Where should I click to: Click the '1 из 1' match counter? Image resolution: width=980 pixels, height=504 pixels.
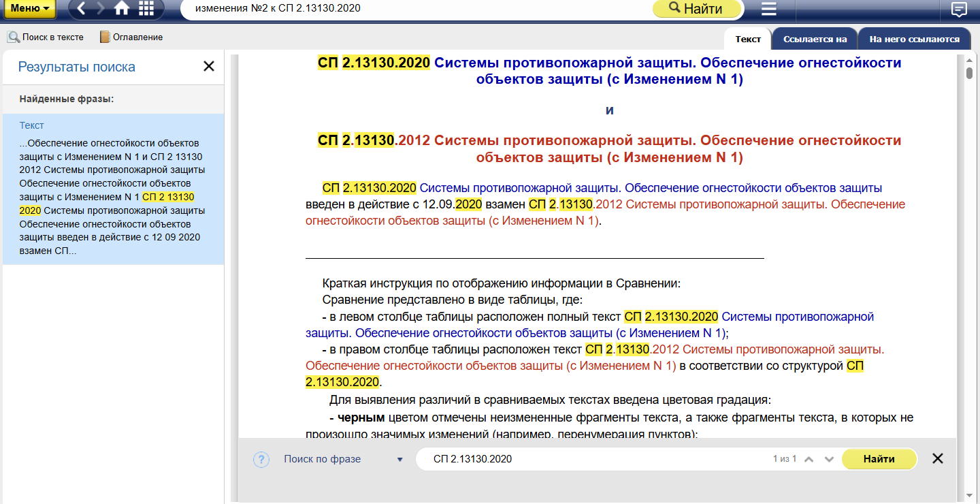pyautogui.click(x=785, y=459)
